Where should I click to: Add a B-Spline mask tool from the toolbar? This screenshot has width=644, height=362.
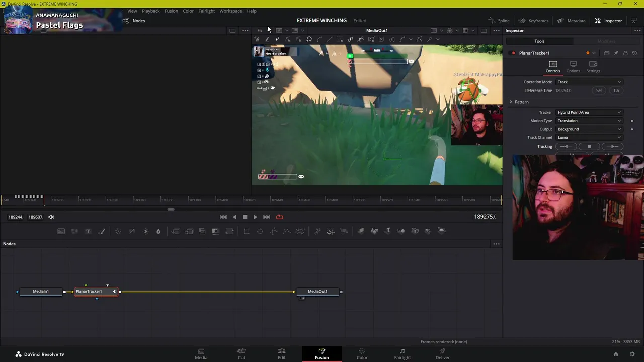[287, 231]
